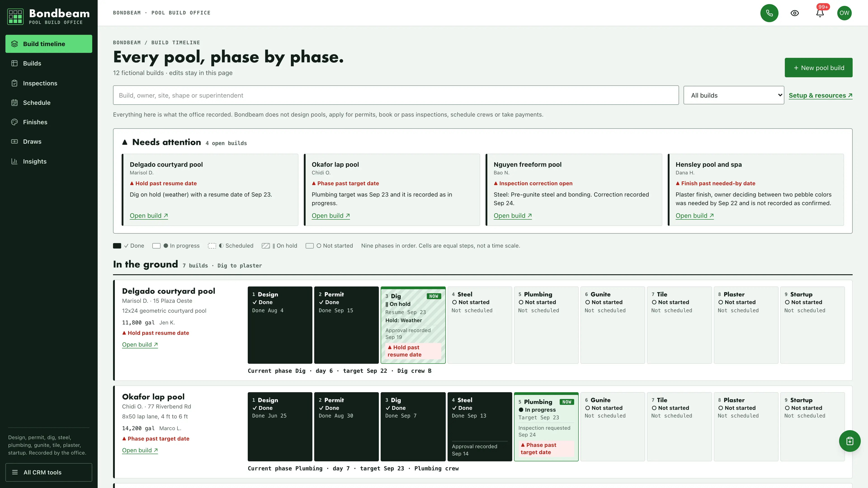Click the Needs attention warning triangle icon
The width and height of the screenshot is (868, 488).
click(x=125, y=142)
